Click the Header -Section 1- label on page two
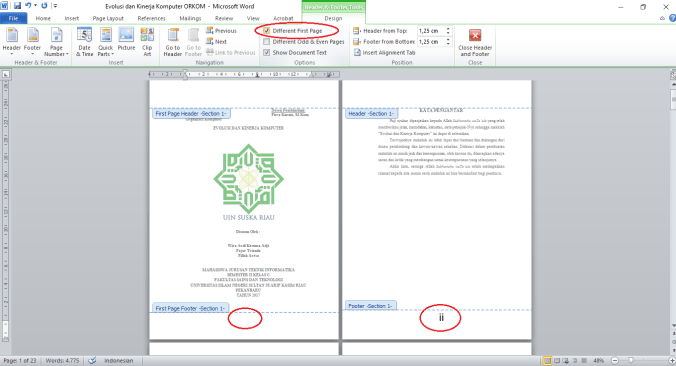 pos(371,113)
